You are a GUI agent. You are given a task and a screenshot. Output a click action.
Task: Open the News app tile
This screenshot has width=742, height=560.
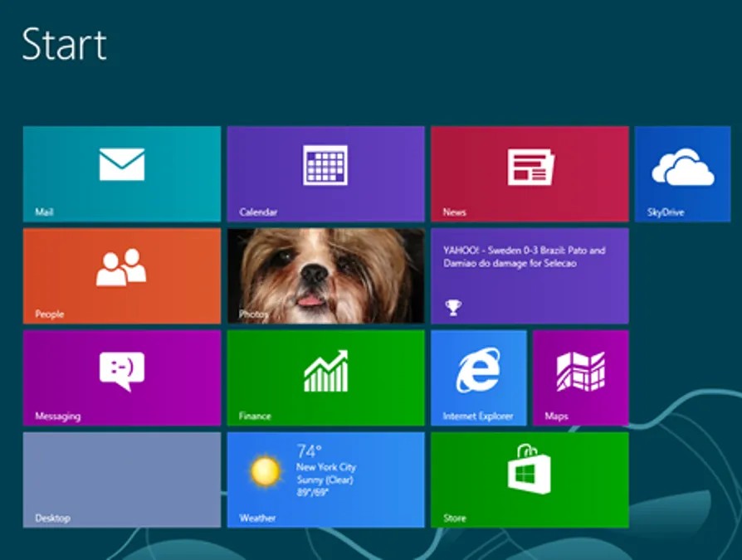[x=530, y=173]
